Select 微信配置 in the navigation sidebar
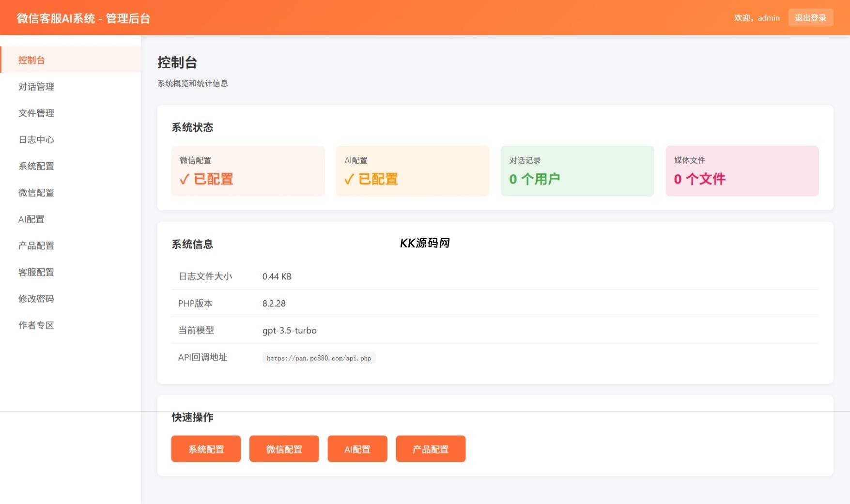The image size is (850, 504). [x=36, y=192]
